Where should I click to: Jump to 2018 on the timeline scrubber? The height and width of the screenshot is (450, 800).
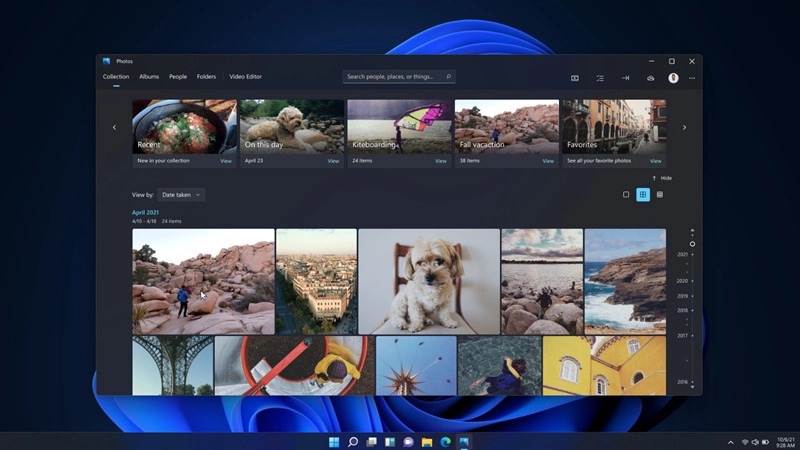(x=682, y=310)
